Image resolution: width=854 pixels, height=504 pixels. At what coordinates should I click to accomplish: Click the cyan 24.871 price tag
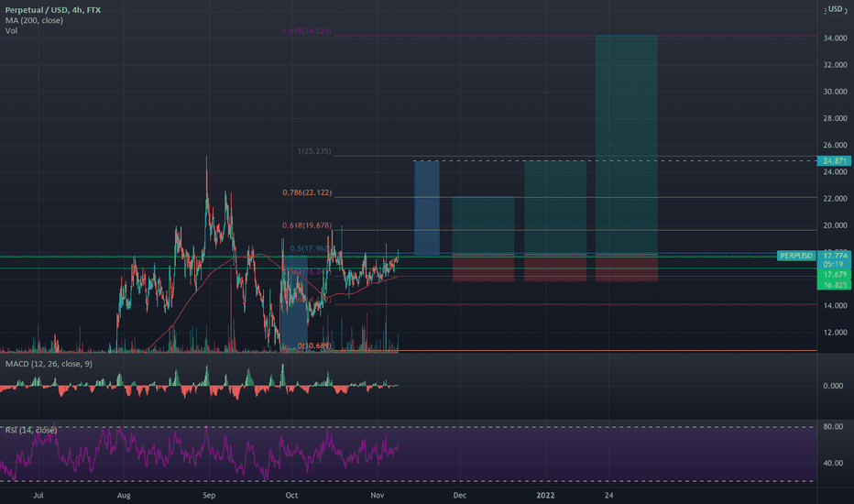(834, 160)
